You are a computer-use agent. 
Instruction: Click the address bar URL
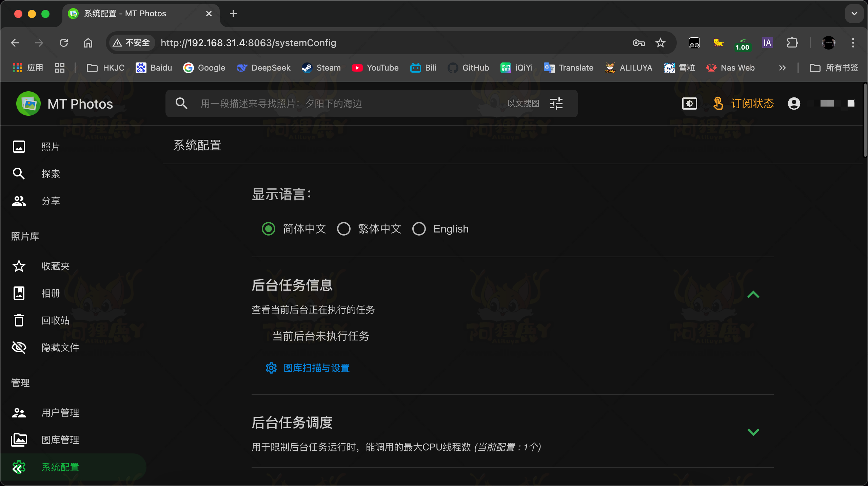pos(249,43)
